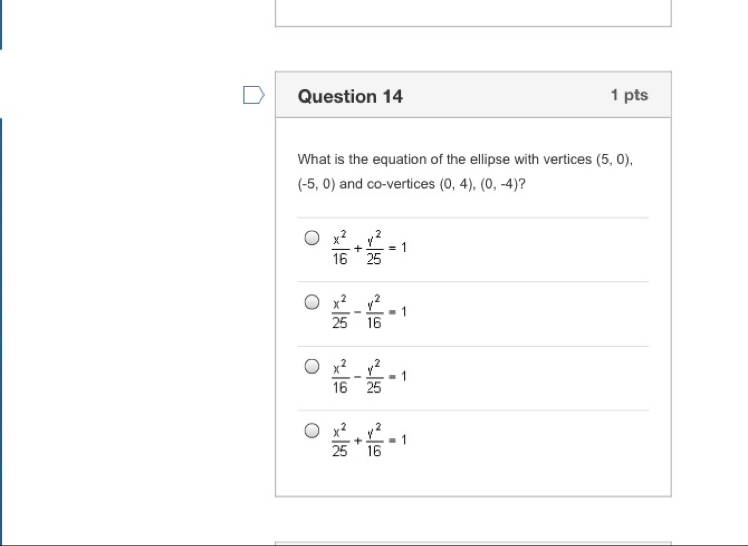Click the empty Question 14 header bar area
The image size is (748, 546).
click(507, 95)
